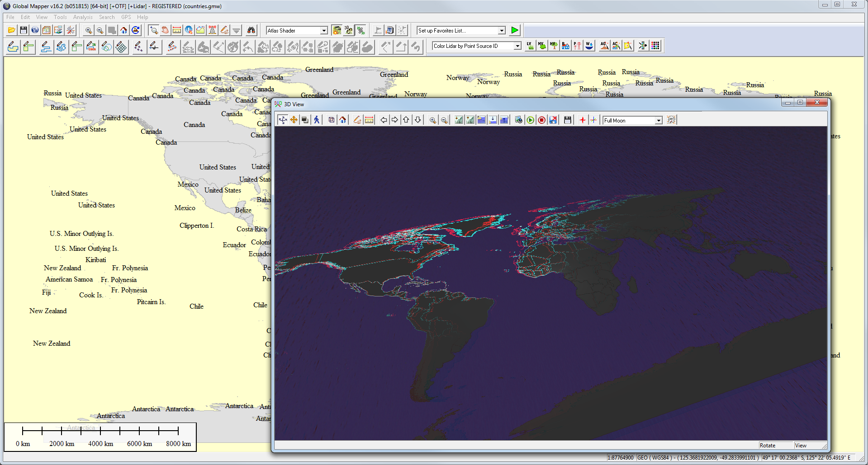Click scale 1:87764900 in status bar
The width and height of the screenshot is (868, 465).
pos(620,458)
